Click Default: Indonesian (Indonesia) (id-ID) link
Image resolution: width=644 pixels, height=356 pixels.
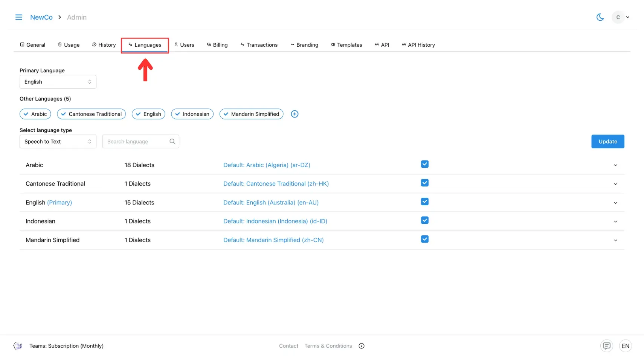click(x=275, y=221)
